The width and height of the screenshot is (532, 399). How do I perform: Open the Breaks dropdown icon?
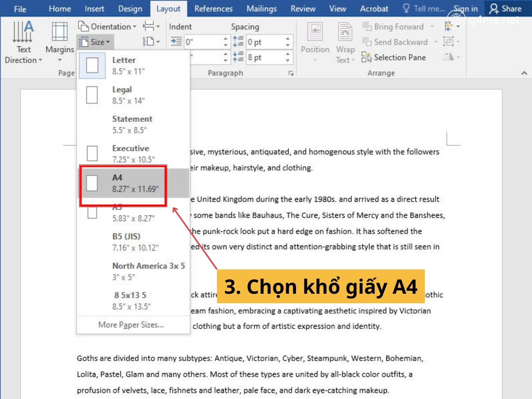[x=151, y=27]
